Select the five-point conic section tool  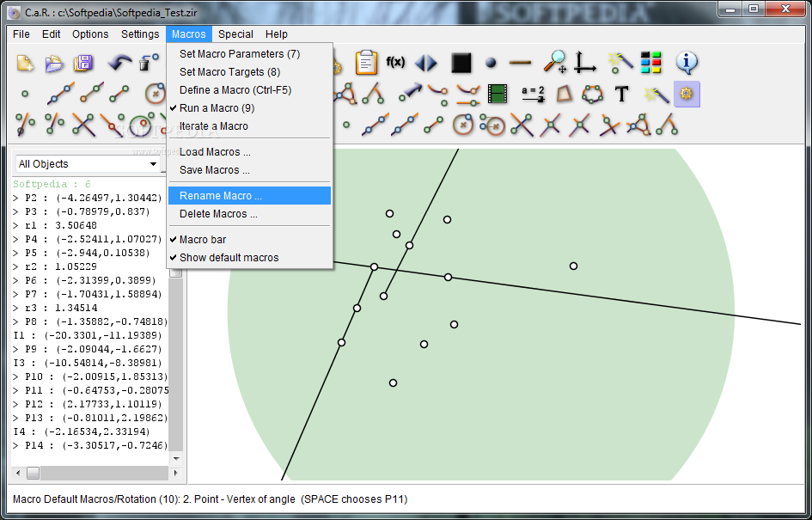592,95
